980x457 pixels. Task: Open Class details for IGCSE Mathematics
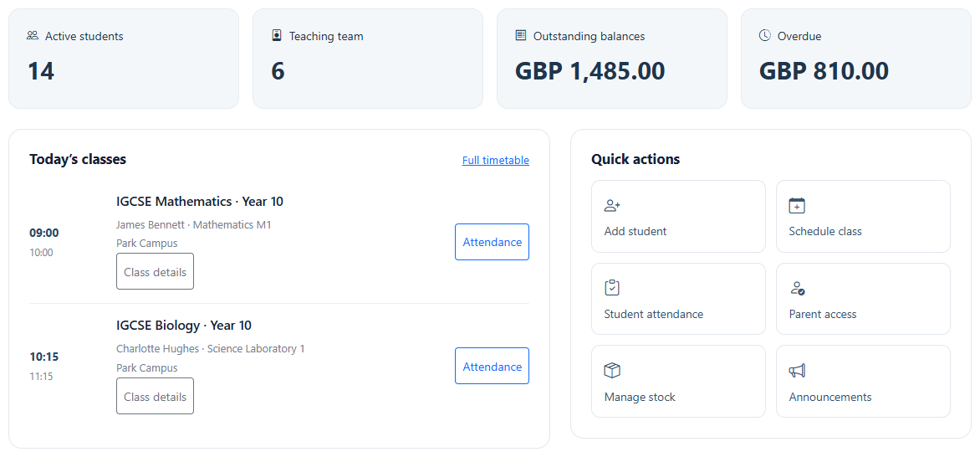155,272
